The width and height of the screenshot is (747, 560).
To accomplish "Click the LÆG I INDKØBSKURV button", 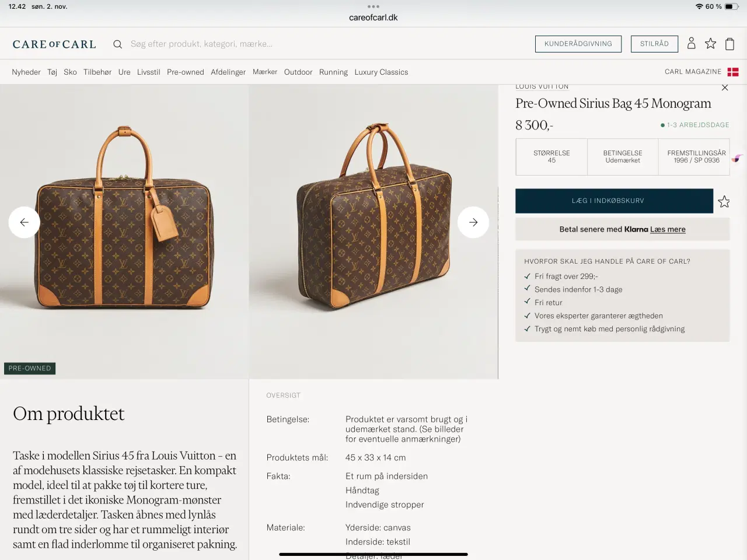I will tap(614, 201).
